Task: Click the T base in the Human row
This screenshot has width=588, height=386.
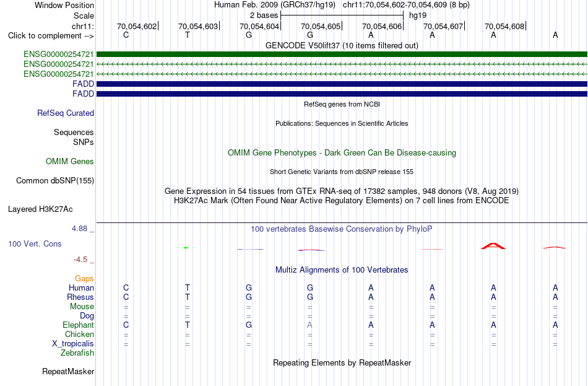Action: pyautogui.click(x=187, y=287)
